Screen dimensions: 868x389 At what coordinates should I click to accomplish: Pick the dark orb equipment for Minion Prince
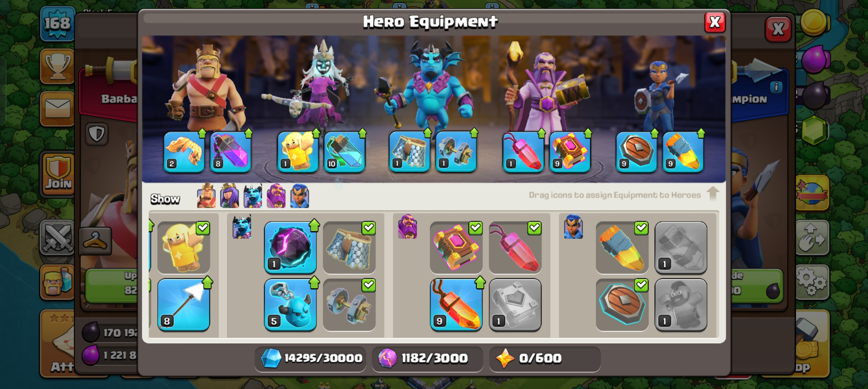point(290,247)
